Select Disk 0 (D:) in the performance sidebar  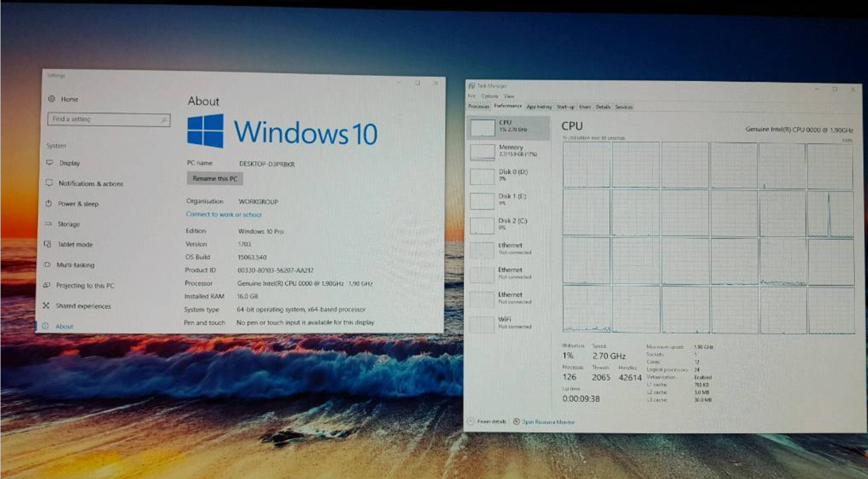click(508, 176)
